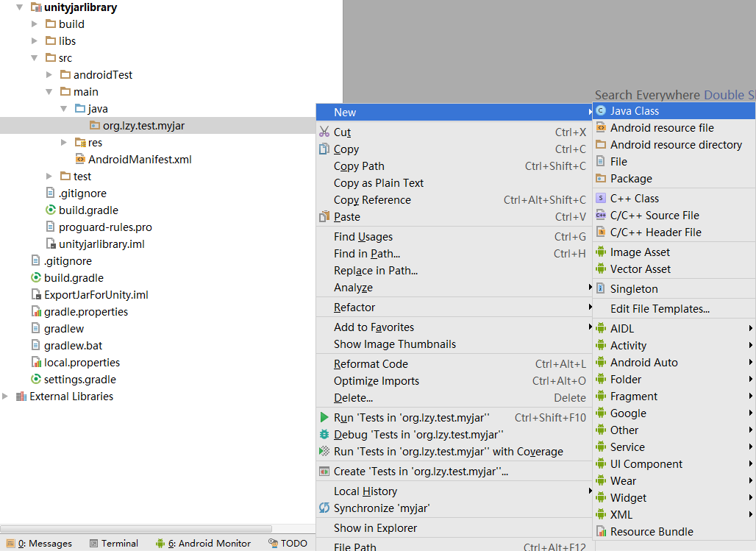The width and height of the screenshot is (756, 551).
Task: Open the Analyze submenu
Action: 454,288
